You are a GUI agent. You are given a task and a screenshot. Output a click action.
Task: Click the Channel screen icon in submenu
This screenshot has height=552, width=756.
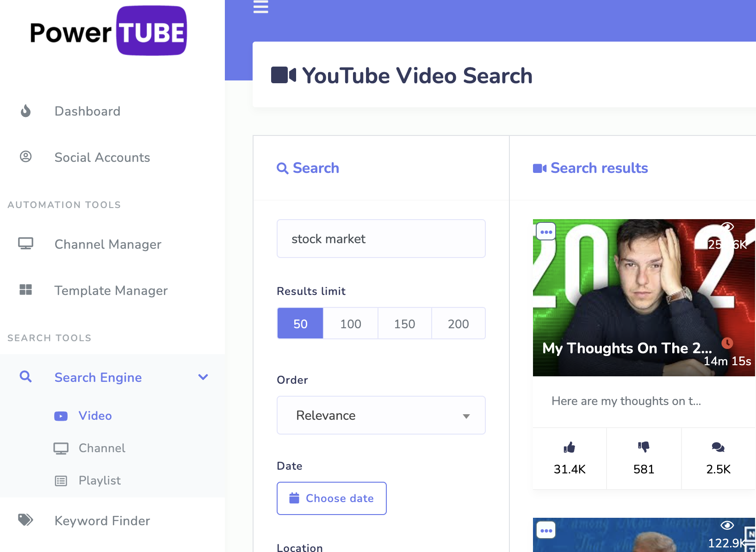click(61, 448)
